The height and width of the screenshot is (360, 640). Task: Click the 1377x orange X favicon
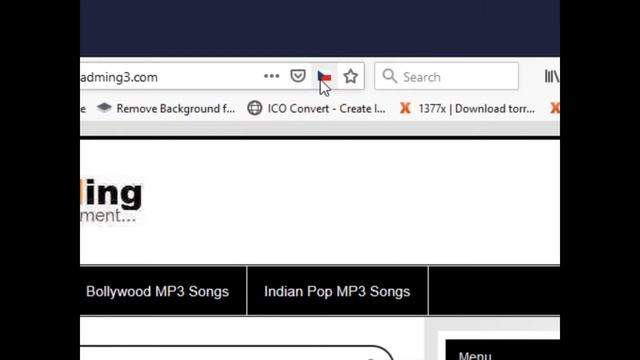tap(405, 108)
